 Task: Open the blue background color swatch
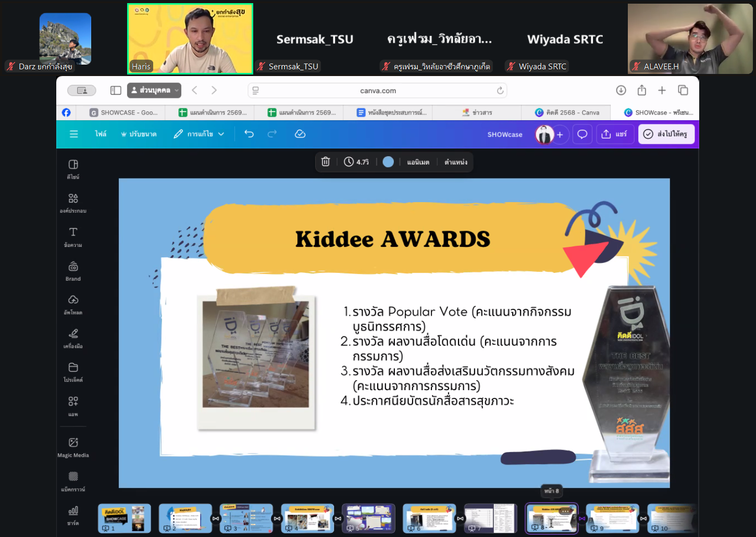[x=388, y=162]
